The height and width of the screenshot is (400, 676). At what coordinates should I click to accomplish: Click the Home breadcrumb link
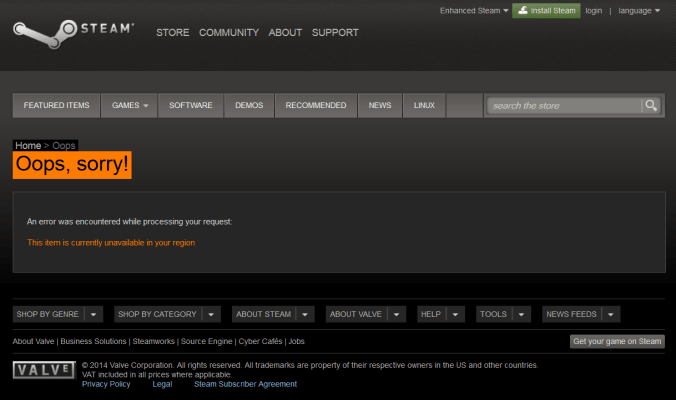point(28,146)
